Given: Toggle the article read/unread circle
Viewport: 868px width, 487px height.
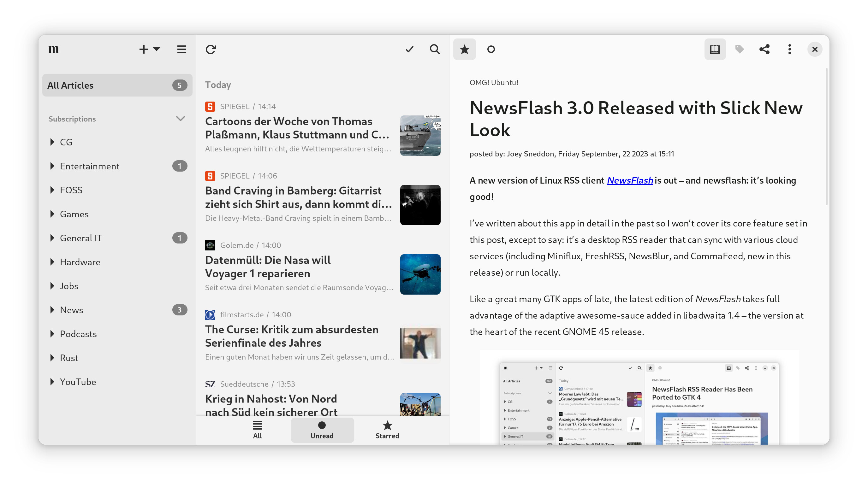Looking at the screenshot, I should (491, 50).
